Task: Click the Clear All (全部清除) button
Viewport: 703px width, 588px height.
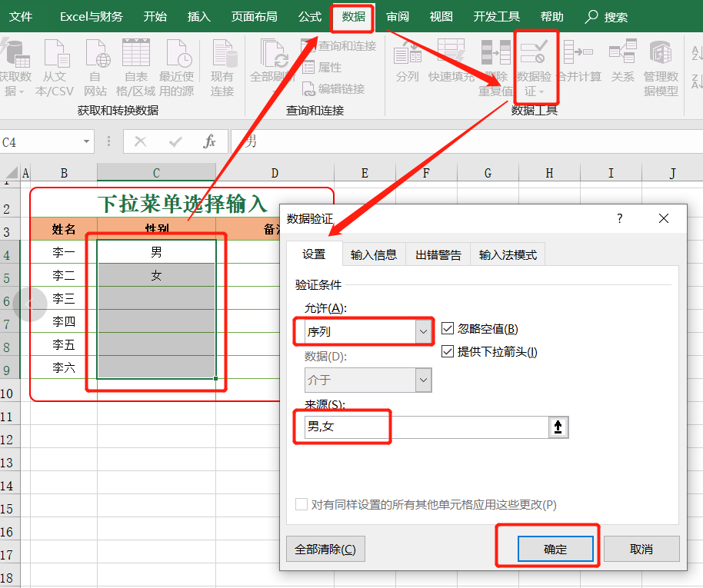Action: [x=325, y=549]
